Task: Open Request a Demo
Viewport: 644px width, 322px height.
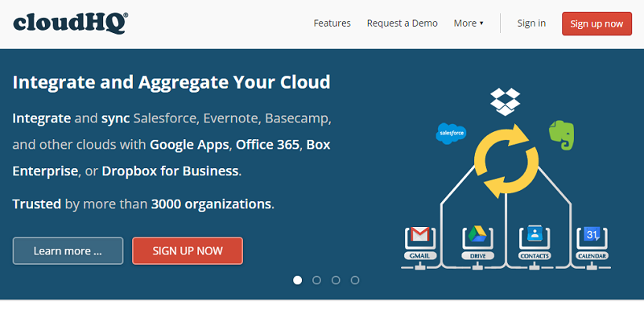Action: (402, 23)
